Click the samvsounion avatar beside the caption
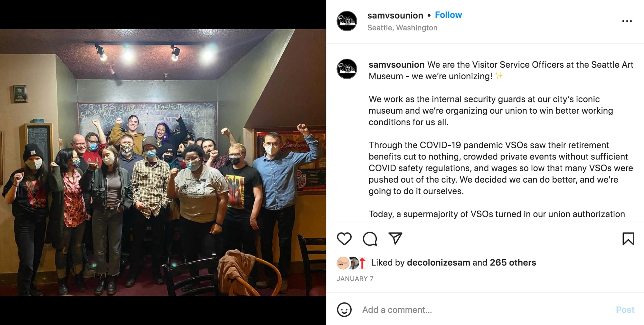The height and width of the screenshot is (325, 644). tap(347, 69)
